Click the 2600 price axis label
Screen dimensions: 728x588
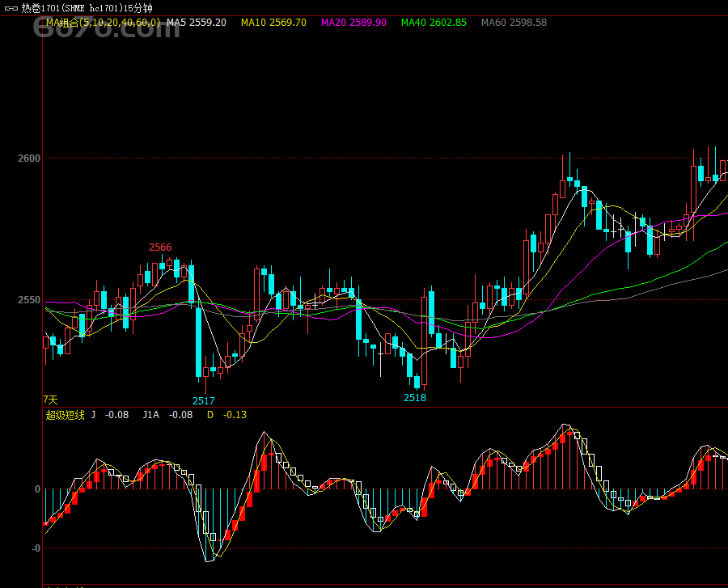click(29, 159)
